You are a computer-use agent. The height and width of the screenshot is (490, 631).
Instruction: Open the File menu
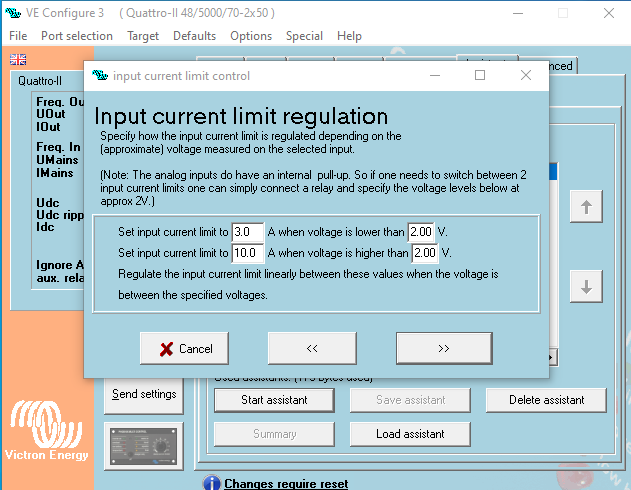pos(18,36)
